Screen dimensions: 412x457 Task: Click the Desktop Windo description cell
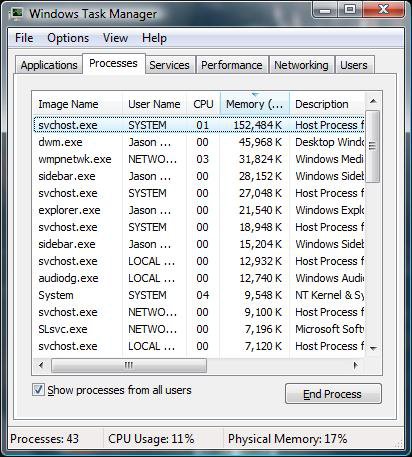coord(329,142)
